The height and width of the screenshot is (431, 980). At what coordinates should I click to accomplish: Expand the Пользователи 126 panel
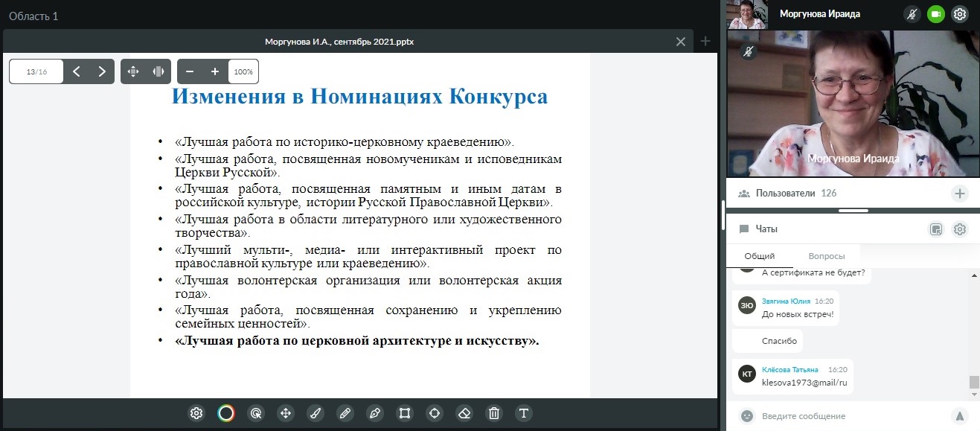(853, 194)
